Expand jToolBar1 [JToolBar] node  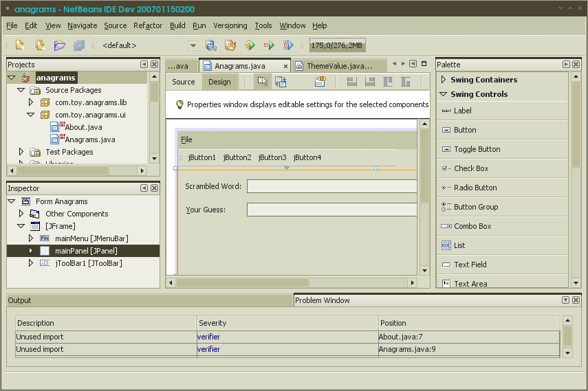(x=31, y=263)
